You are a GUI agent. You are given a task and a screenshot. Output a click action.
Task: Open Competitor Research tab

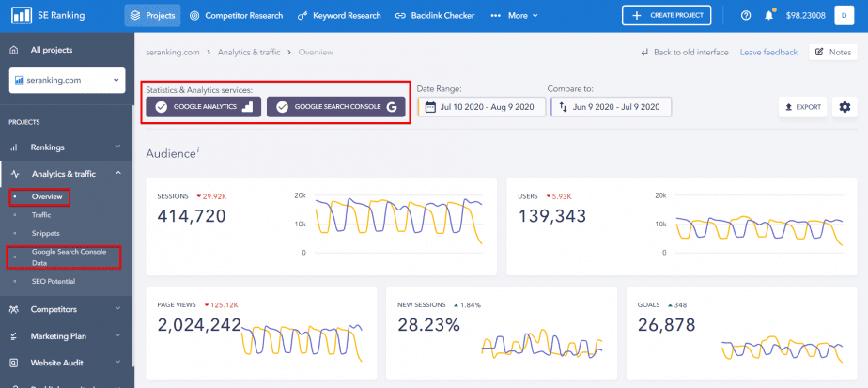(237, 15)
